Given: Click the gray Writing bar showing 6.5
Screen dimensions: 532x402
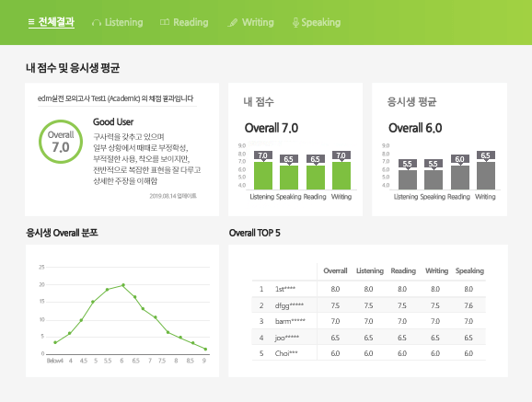Looking at the screenshot, I should (486, 176).
